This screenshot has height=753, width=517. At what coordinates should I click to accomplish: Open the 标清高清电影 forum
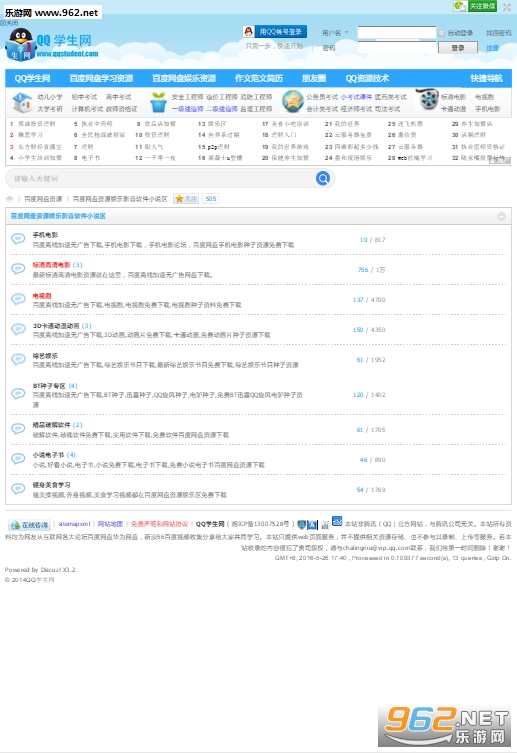tap(51, 265)
